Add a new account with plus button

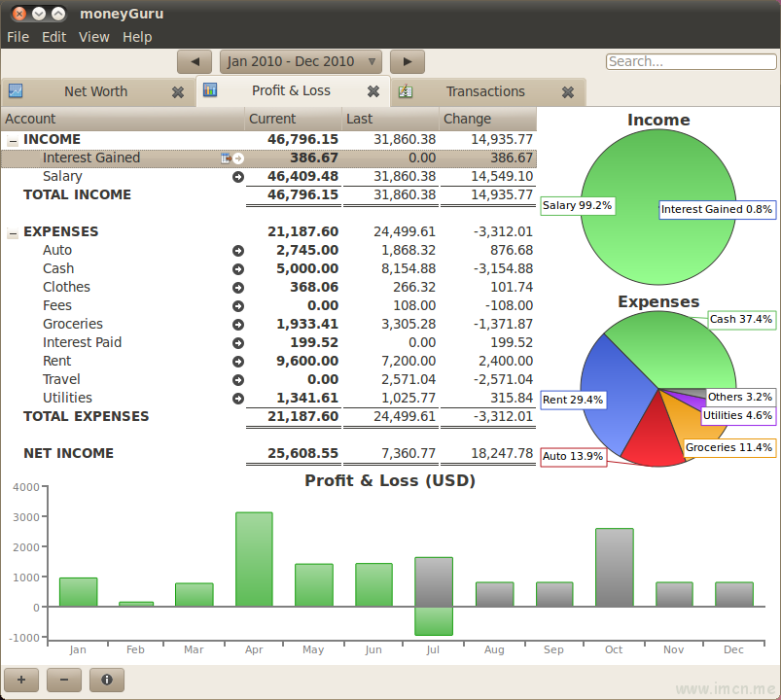click(21, 680)
